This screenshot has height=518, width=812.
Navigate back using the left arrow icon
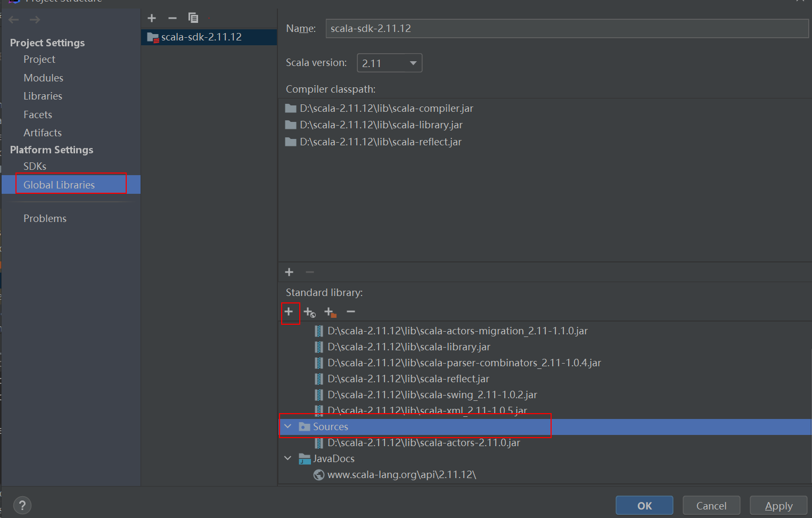[x=13, y=19]
